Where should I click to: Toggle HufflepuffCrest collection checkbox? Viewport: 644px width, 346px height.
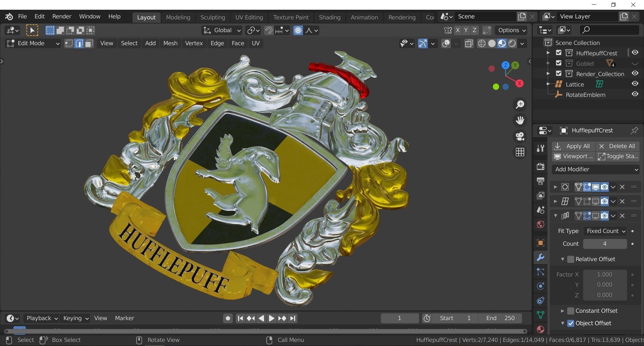[x=558, y=53]
